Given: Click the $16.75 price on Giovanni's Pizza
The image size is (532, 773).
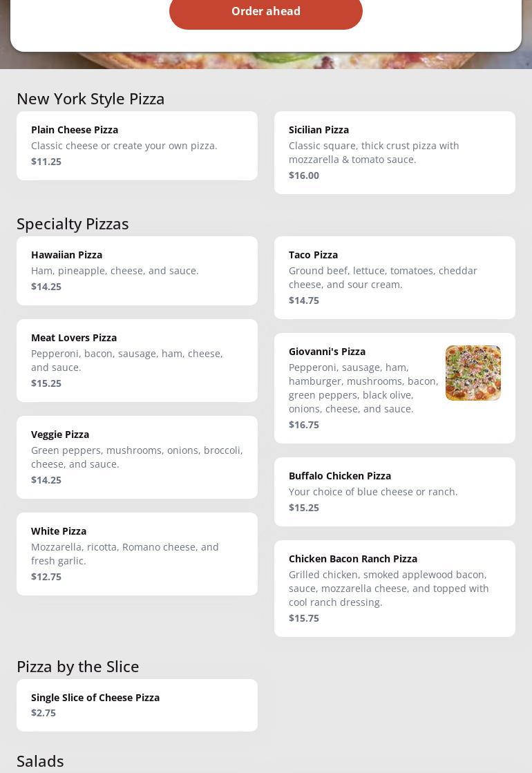Looking at the screenshot, I should (304, 425).
